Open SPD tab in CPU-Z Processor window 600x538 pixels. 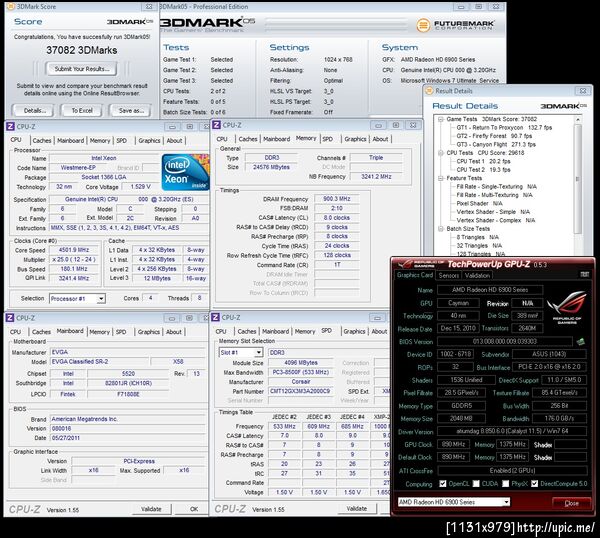click(121, 140)
